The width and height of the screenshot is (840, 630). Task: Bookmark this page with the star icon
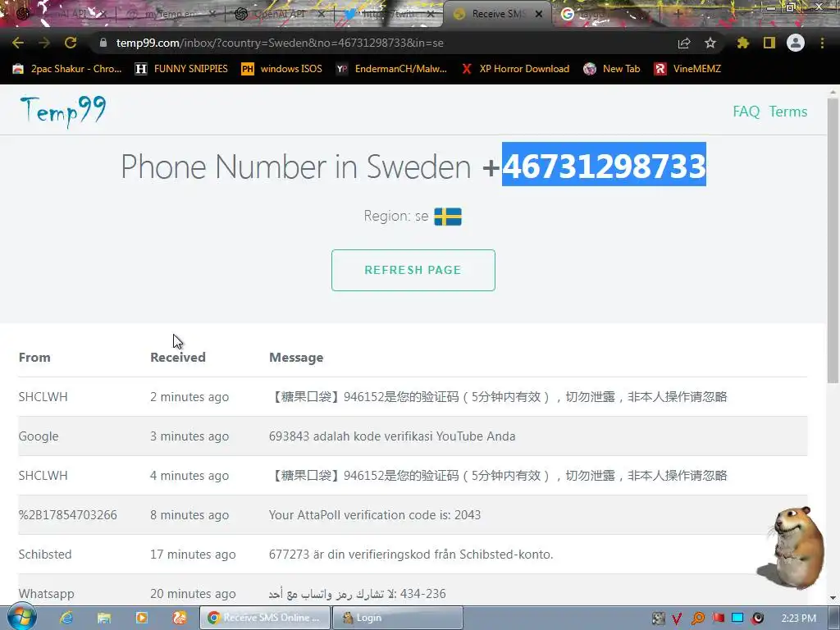tap(710, 43)
